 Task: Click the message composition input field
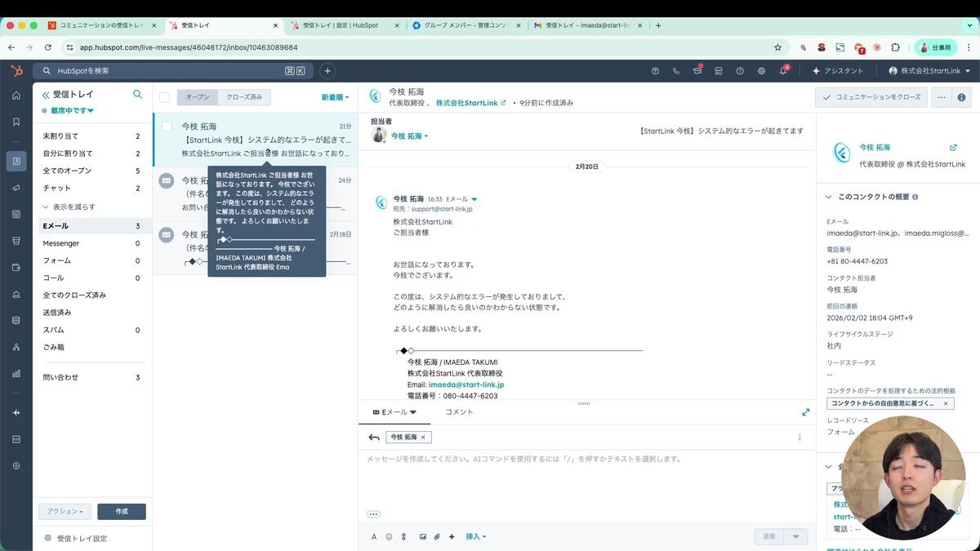click(x=572, y=482)
